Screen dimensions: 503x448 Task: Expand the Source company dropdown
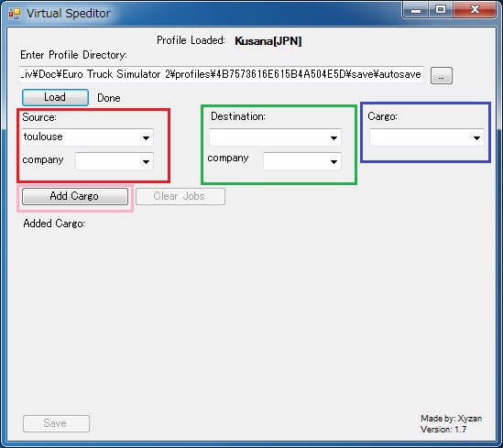115,161
